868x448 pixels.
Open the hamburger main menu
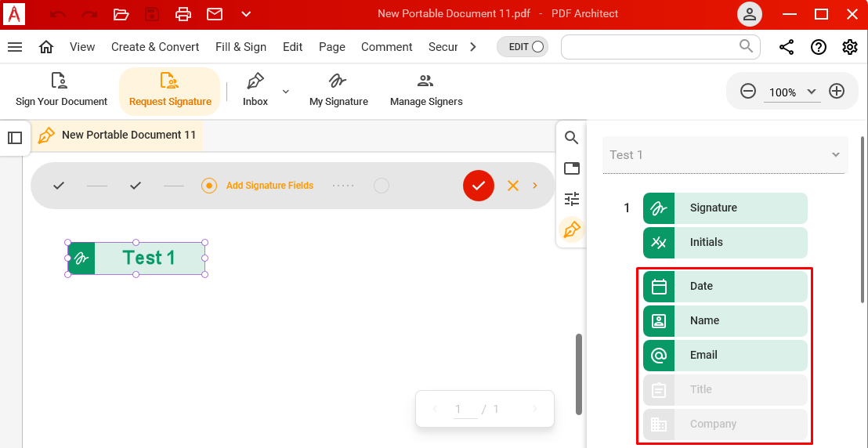15,47
